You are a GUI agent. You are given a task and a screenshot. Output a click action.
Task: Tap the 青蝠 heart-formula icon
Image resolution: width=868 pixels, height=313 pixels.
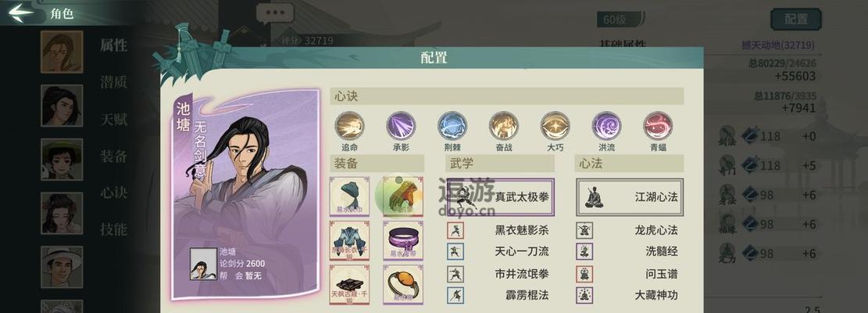[658, 126]
